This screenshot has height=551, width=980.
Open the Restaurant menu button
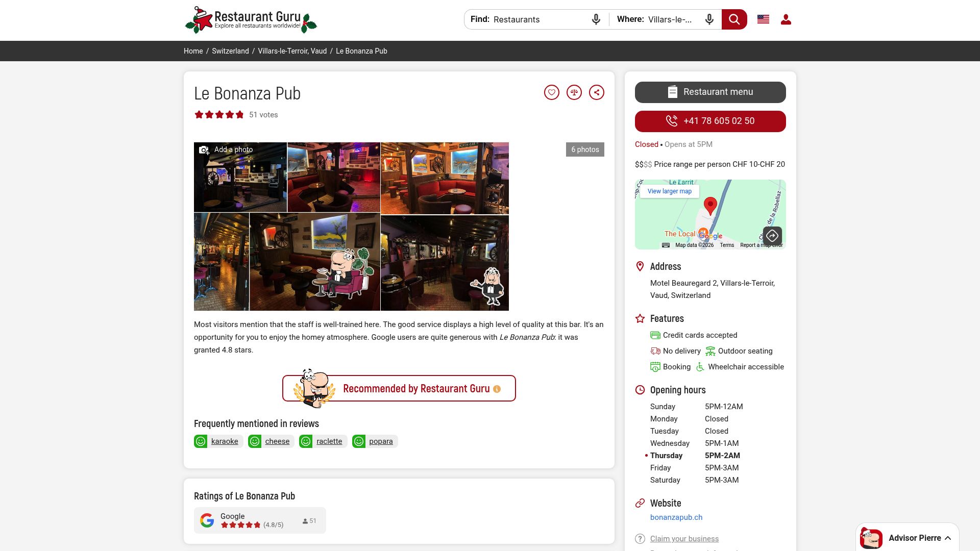[x=710, y=92]
